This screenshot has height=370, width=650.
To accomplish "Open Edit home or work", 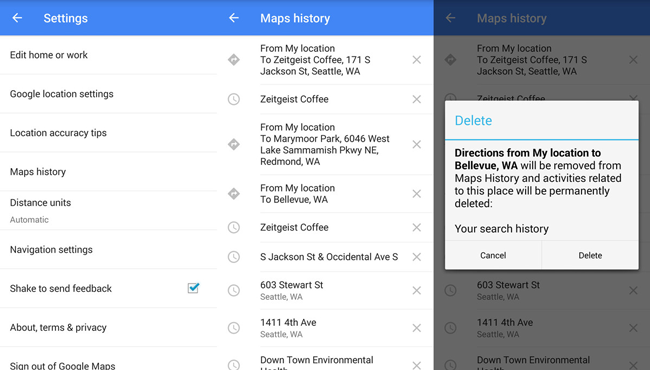I will [x=108, y=55].
